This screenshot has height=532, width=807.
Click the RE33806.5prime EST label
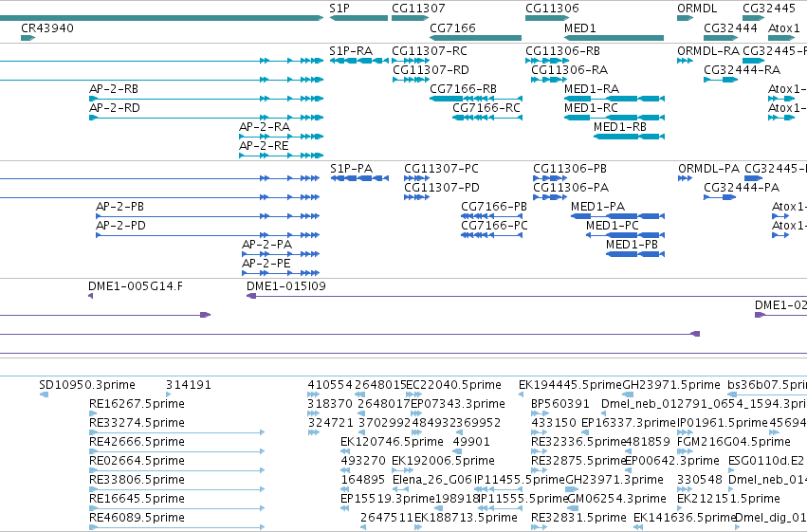coord(137,480)
